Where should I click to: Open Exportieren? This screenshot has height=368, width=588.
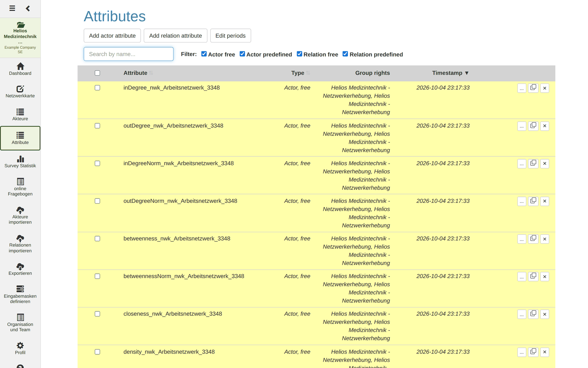click(20, 269)
